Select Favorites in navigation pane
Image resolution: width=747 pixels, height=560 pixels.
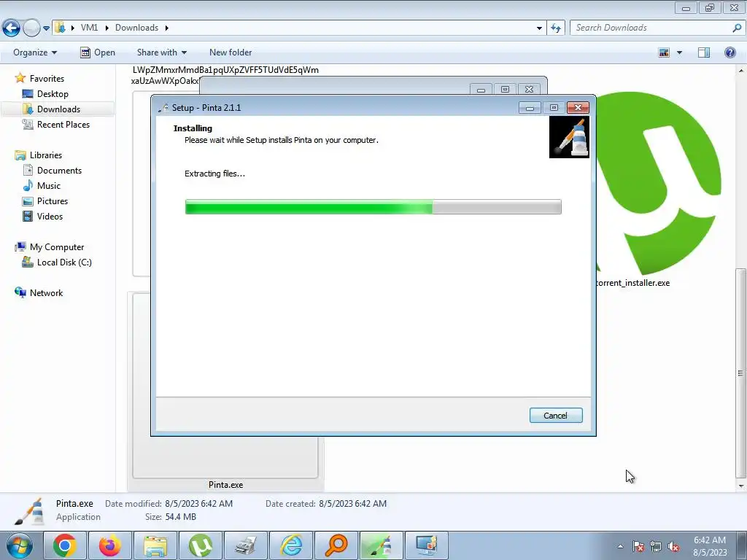coord(47,79)
